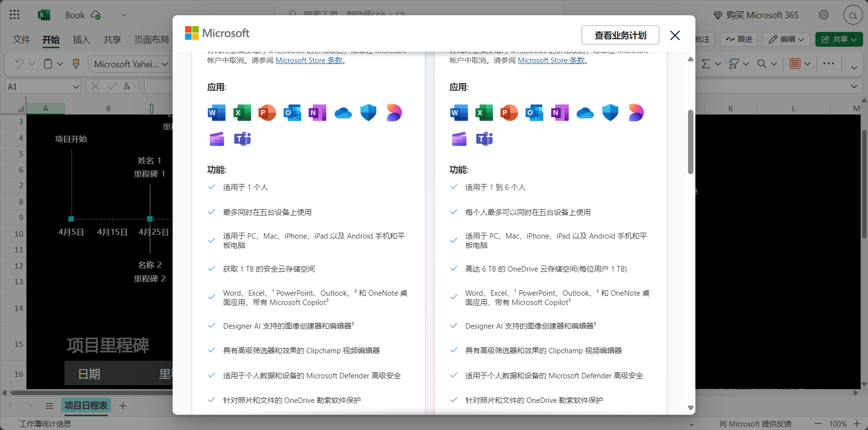This screenshot has height=430, width=868.
Task: Click 工作簿统计信息 in status bar
Action: pos(45,424)
